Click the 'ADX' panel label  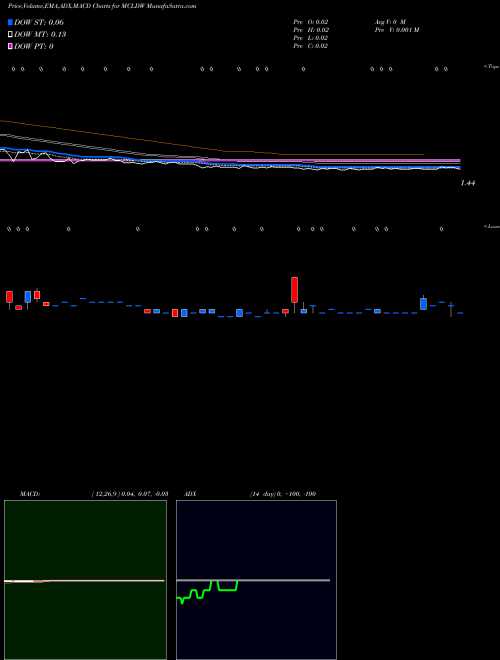point(190,494)
